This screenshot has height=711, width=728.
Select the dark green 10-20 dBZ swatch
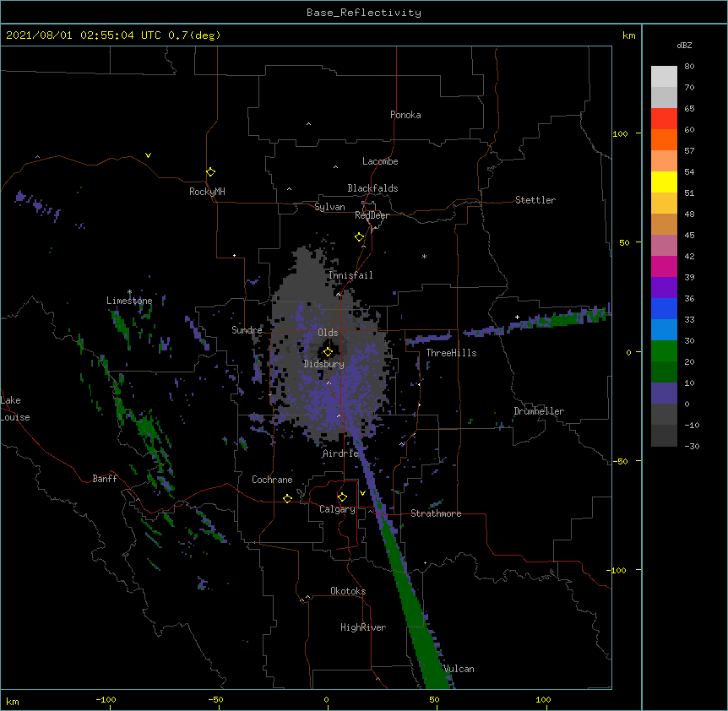pyautogui.click(x=664, y=372)
